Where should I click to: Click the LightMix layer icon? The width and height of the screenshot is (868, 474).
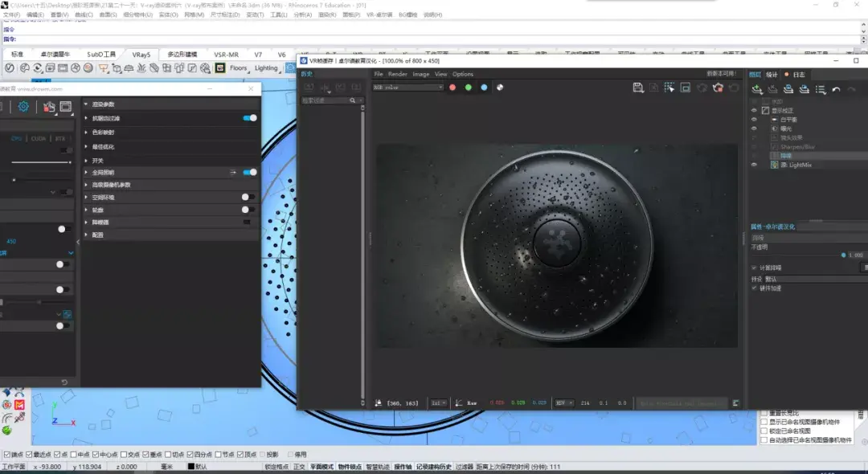click(775, 165)
